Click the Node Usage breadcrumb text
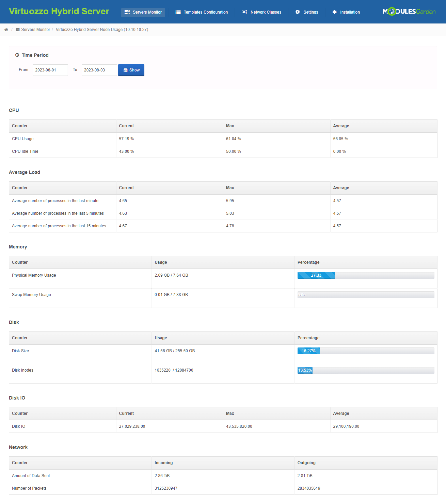 pyautogui.click(x=102, y=30)
